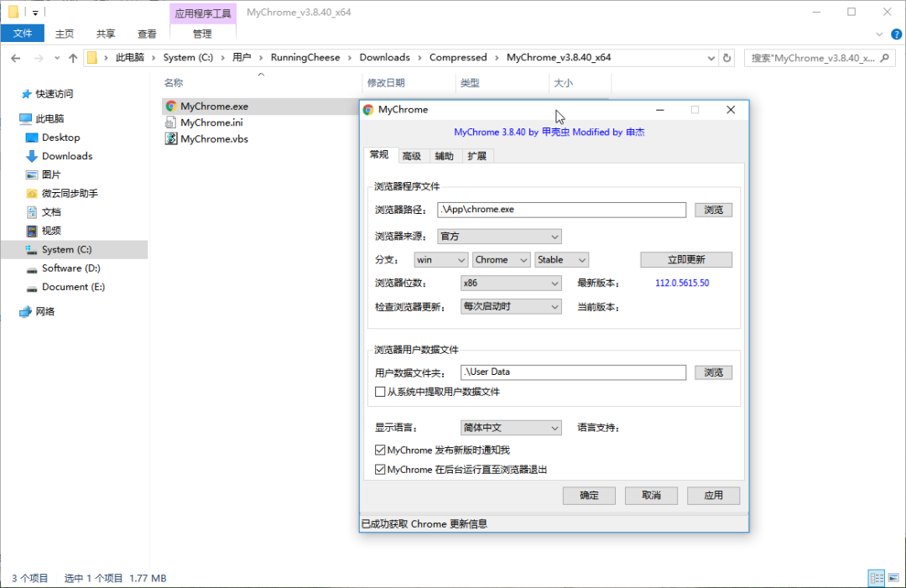Open the browser source dropdown
This screenshot has height=588, width=906.
[x=499, y=237]
